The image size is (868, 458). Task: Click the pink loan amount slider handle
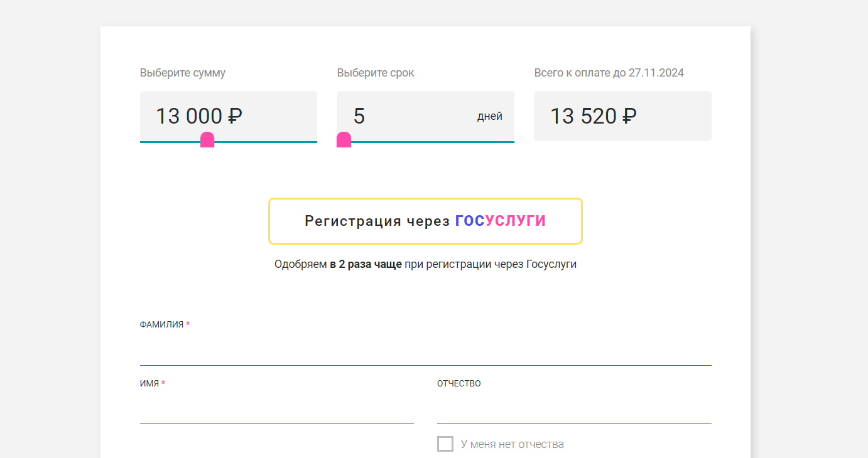tap(207, 141)
